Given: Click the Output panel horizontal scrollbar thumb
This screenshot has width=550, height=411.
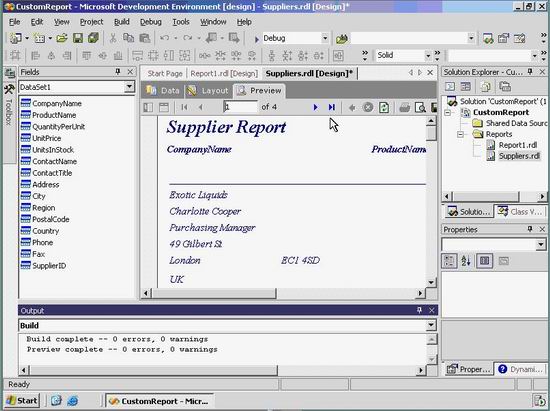Looking at the screenshot, I should pos(153,370).
